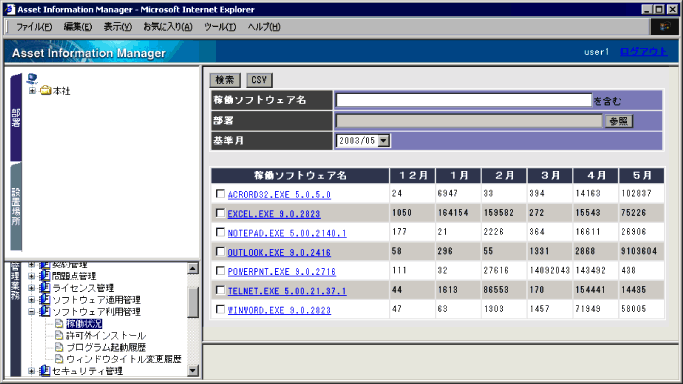Switch to the 設置場所 vertical tab
The image size is (683, 384).
[x=16, y=207]
